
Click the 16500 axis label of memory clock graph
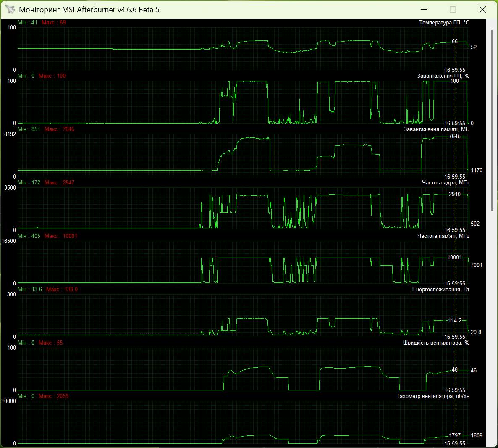coord(8,241)
